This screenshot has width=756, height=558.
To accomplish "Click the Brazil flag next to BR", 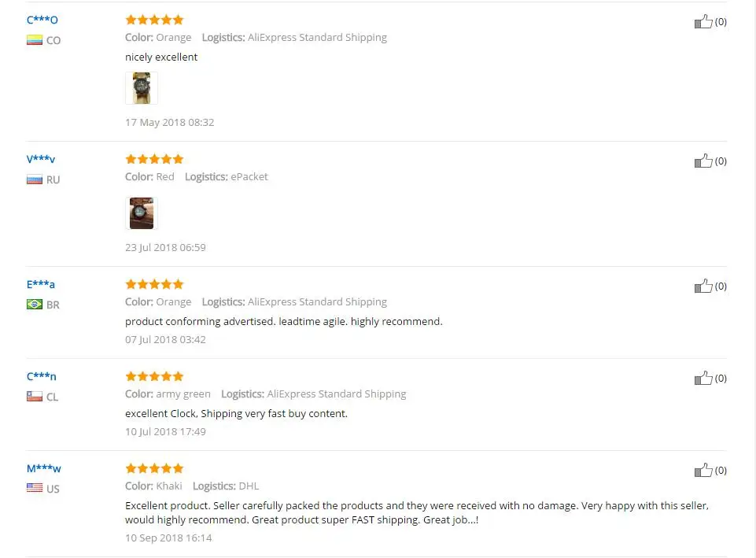I will click(35, 305).
